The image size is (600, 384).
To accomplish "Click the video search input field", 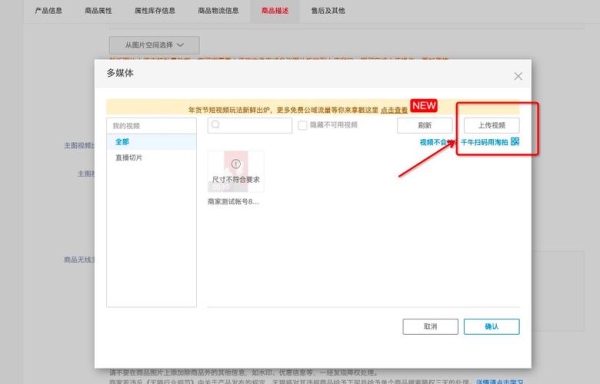I will [250, 125].
